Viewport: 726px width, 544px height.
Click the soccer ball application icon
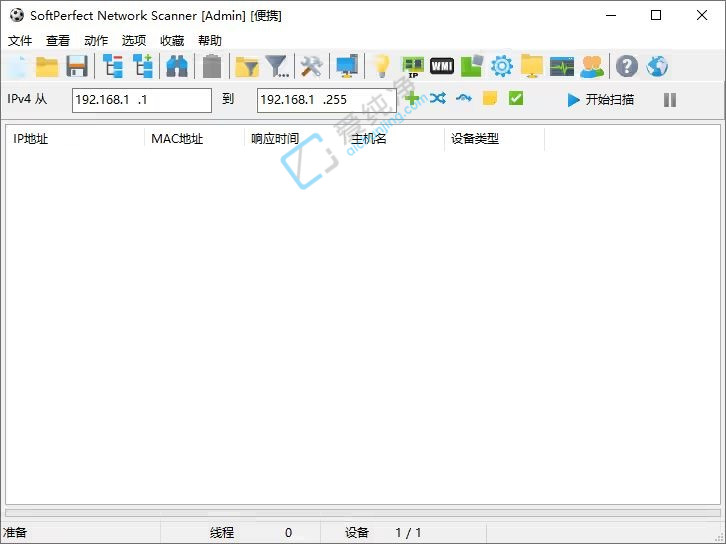click(17, 15)
